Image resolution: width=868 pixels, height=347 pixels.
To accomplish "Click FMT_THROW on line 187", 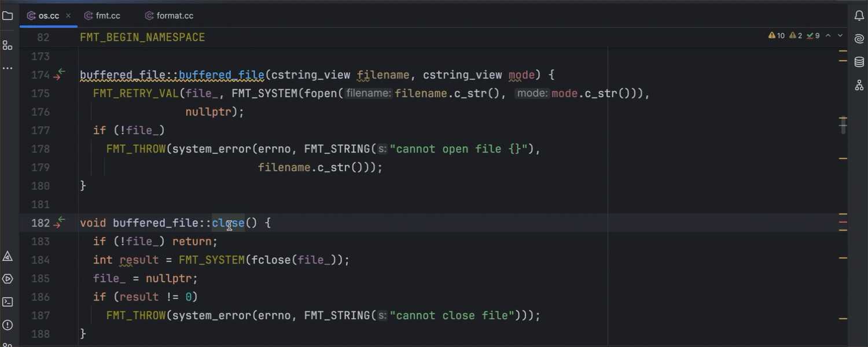I will (x=136, y=315).
